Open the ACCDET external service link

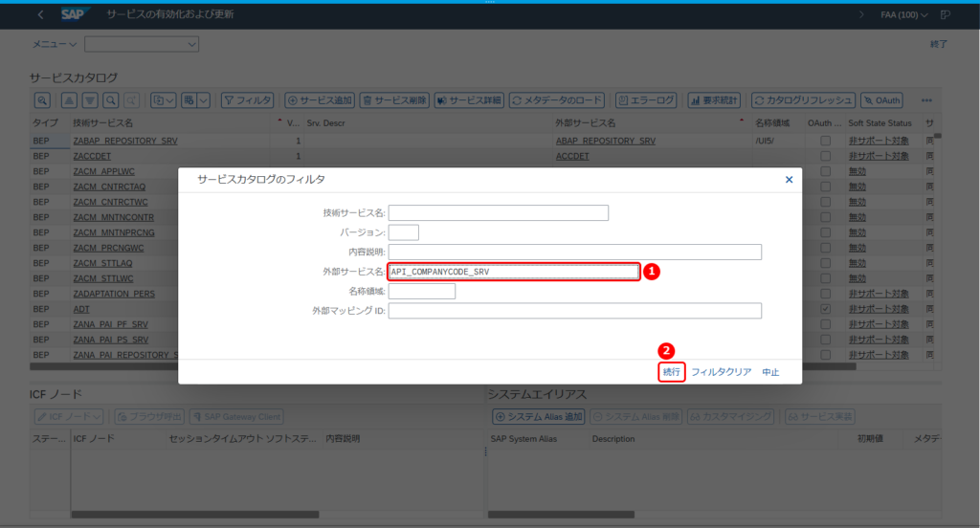tap(572, 156)
